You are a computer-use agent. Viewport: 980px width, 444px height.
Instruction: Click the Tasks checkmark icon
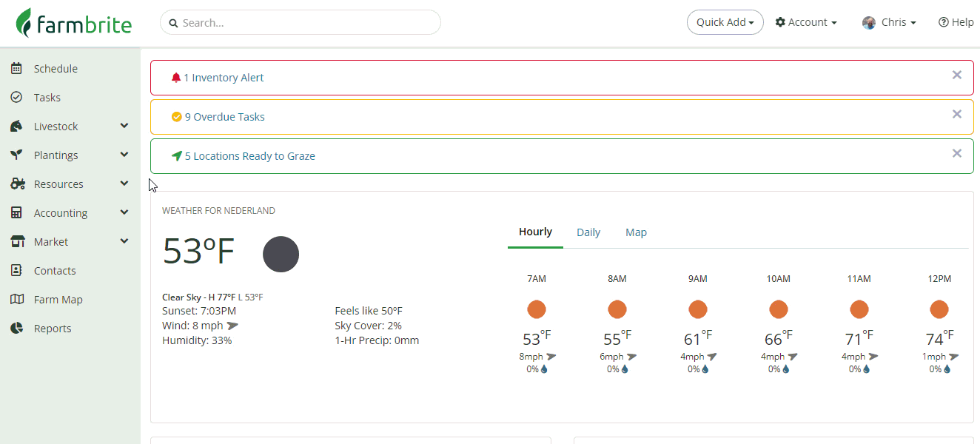click(x=16, y=98)
